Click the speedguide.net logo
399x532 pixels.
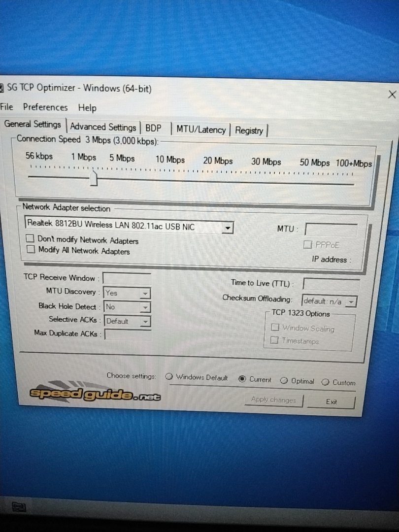point(95,394)
